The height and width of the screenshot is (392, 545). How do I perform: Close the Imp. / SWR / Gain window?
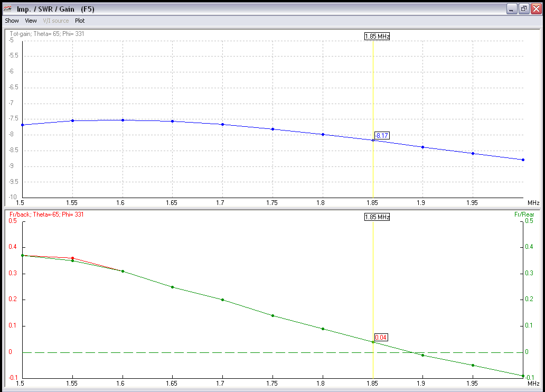(x=536, y=8)
